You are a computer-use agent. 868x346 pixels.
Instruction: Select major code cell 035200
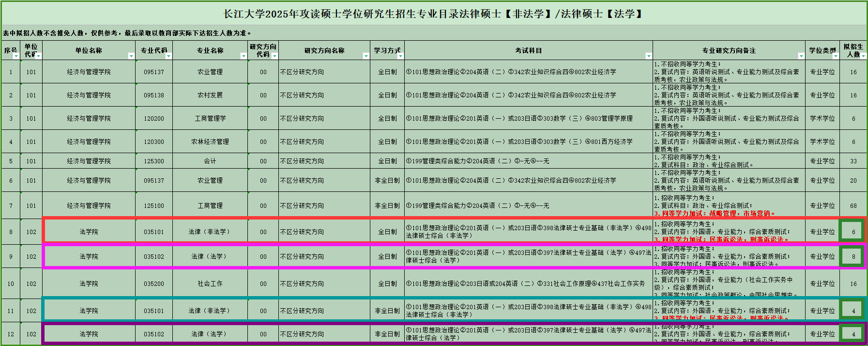point(154,283)
